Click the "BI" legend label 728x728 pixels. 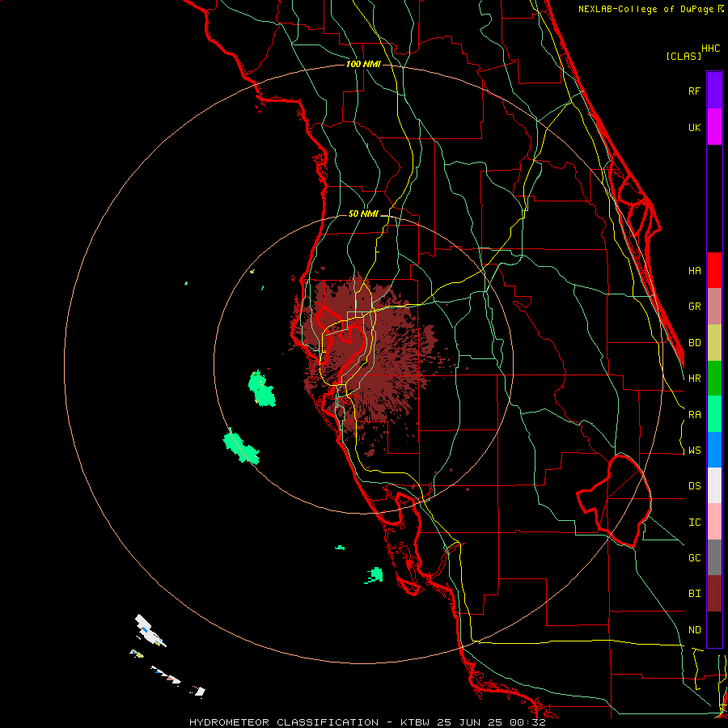[x=694, y=594]
